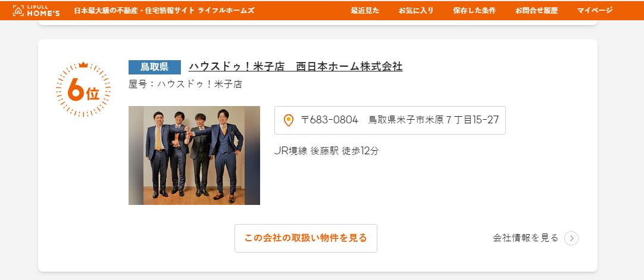Image resolution: width=644 pixels, height=280 pixels.
Task: Click the 〒683-0804 address box
Action: pos(390,120)
